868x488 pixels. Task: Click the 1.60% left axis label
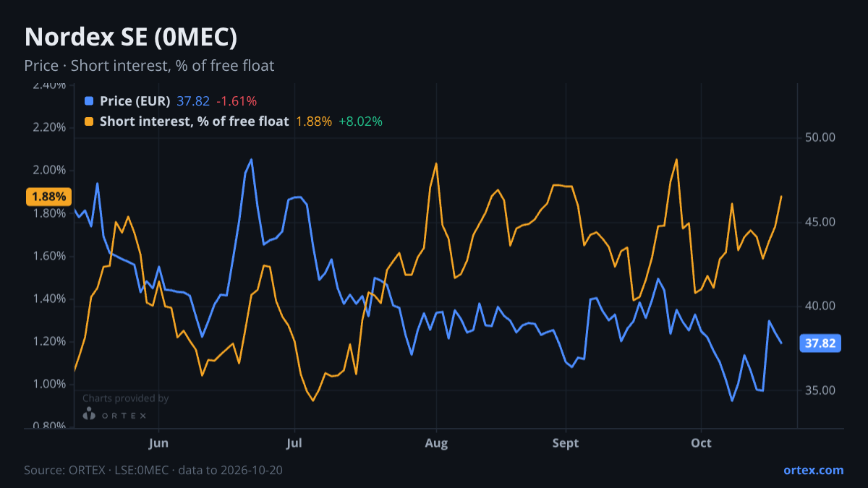pos(49,256)
